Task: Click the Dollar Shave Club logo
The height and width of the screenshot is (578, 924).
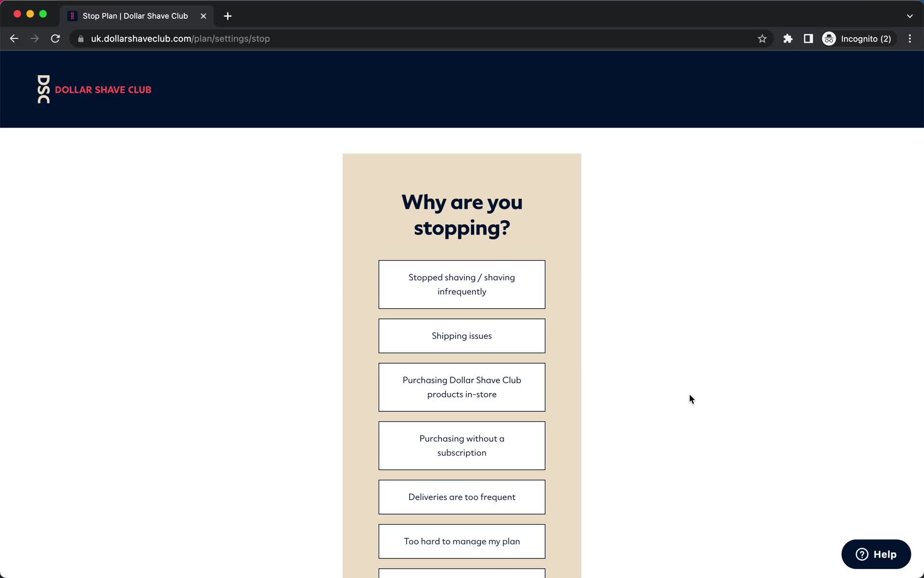Action: click(94, 89)
